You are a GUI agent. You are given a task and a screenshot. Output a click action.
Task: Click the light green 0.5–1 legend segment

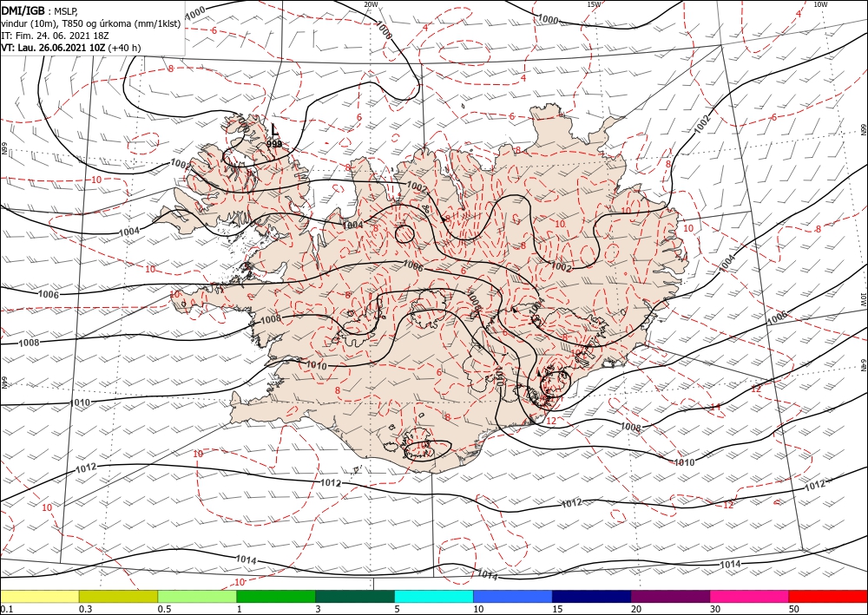click(x=197, y=596)
